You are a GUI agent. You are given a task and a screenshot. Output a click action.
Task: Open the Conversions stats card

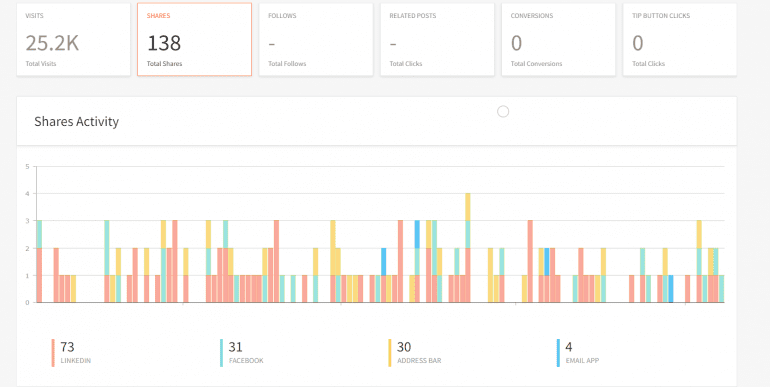click(558, 40)
